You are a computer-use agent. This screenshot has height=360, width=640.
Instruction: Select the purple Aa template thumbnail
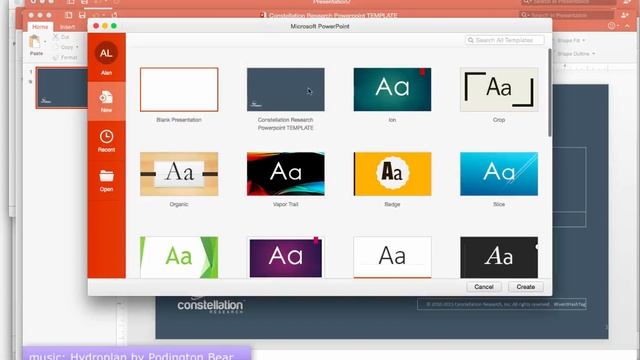tap(285, 257)
